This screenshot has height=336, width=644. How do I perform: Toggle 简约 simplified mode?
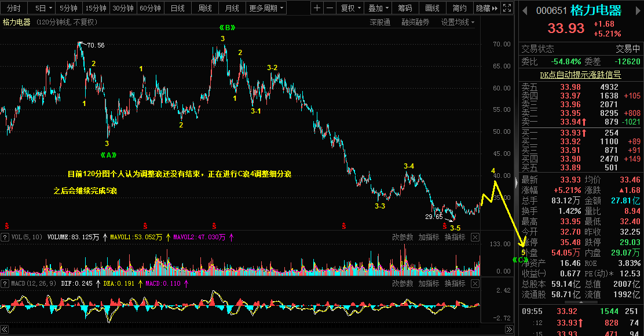click(460, 8)
